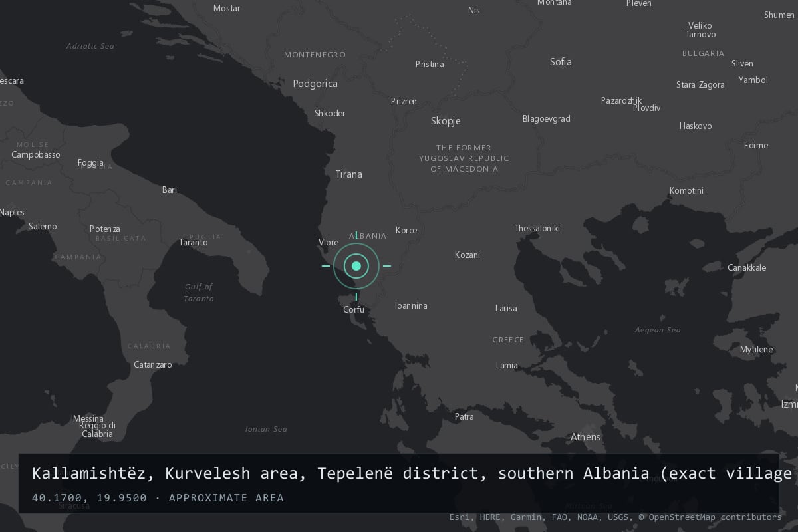This screenshot has width=798, height=532.
Task: Click the Gulf of Taranto label
Action: [198, 293]
